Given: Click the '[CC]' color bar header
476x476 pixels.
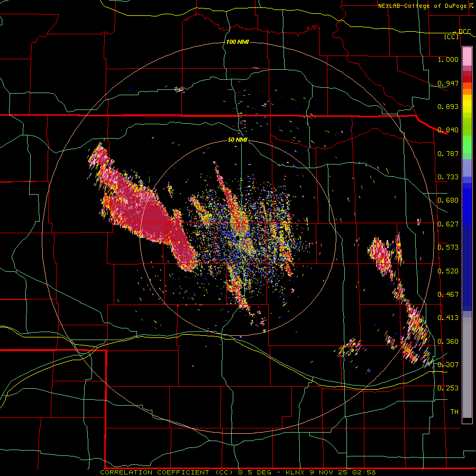Looking at the screenshot, I should pyautogui.click(x=452, y=36).
